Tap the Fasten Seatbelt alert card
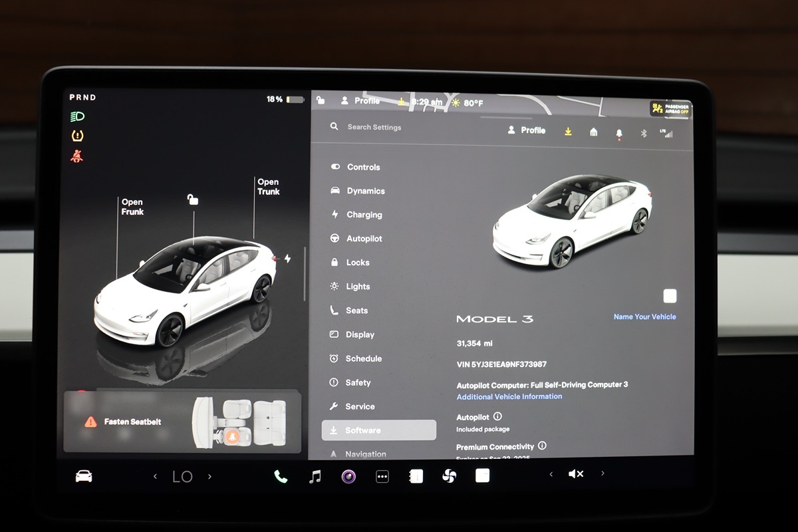This screenshot has width=798, height=532. click(182, 422)
